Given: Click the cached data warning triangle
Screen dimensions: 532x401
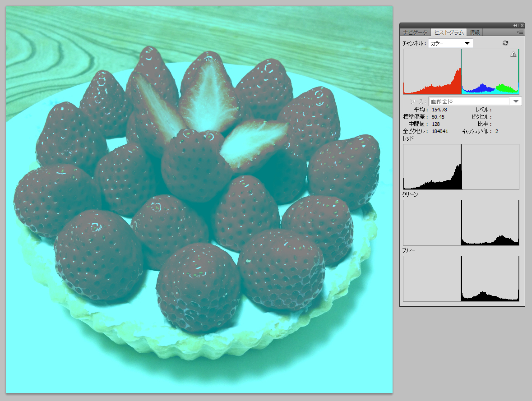Looking at the screenshot, I should (513, 54).
